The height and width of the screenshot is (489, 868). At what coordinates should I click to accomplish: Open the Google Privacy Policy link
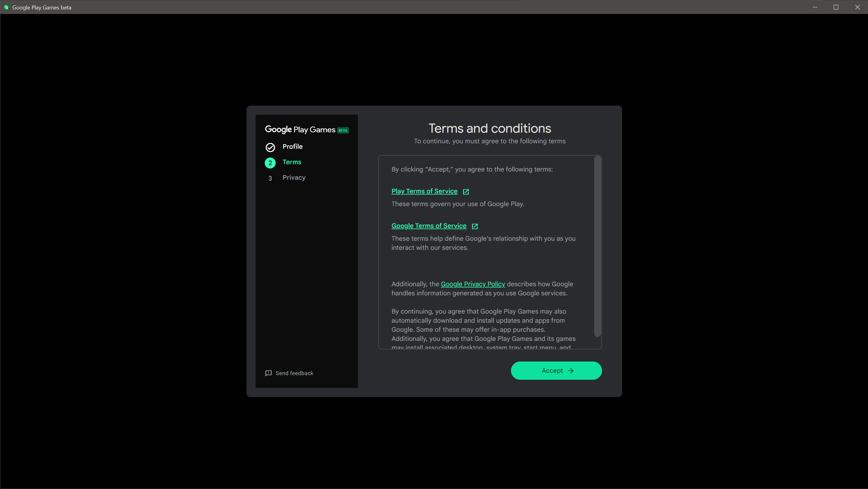tap(472, 284)
